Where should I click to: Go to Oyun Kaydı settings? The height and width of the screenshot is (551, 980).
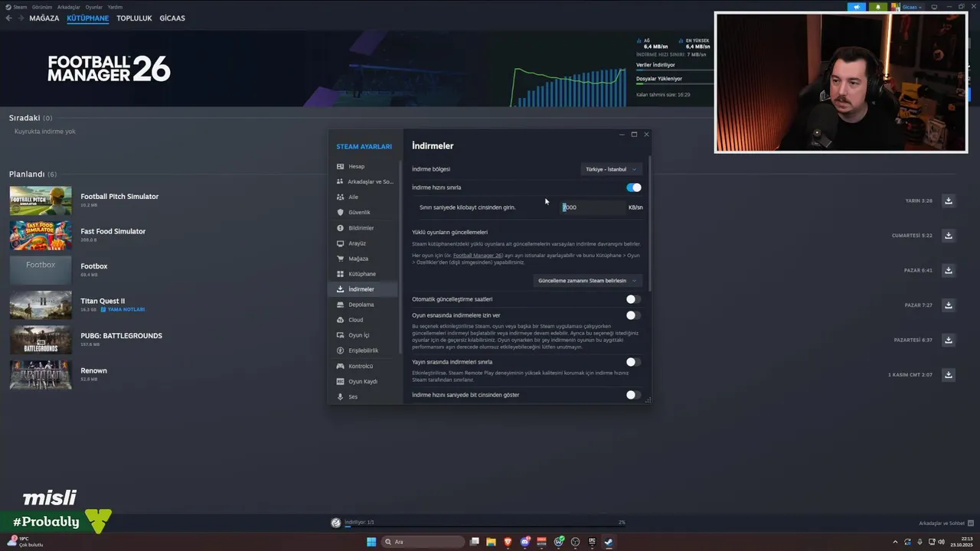coord(362,381)
